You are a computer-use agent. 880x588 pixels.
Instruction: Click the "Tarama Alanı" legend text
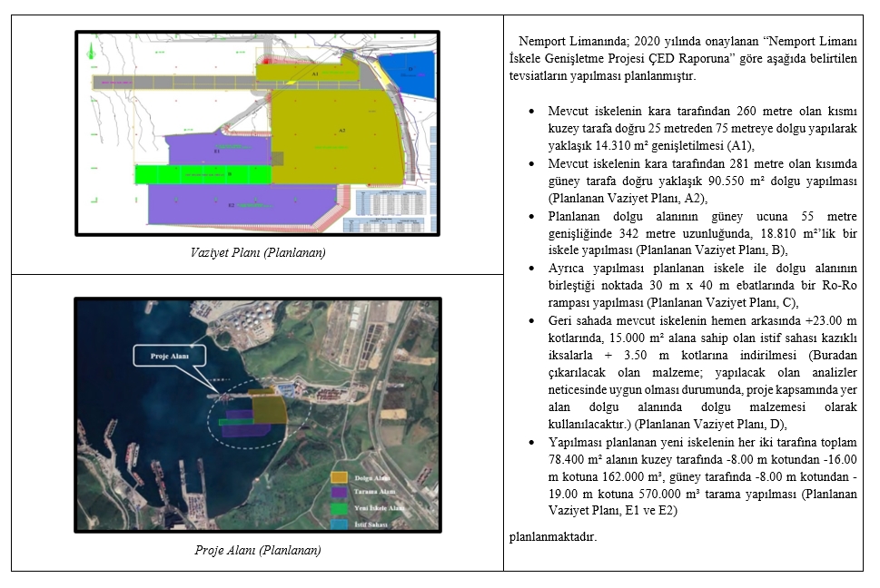pos(374,492)
